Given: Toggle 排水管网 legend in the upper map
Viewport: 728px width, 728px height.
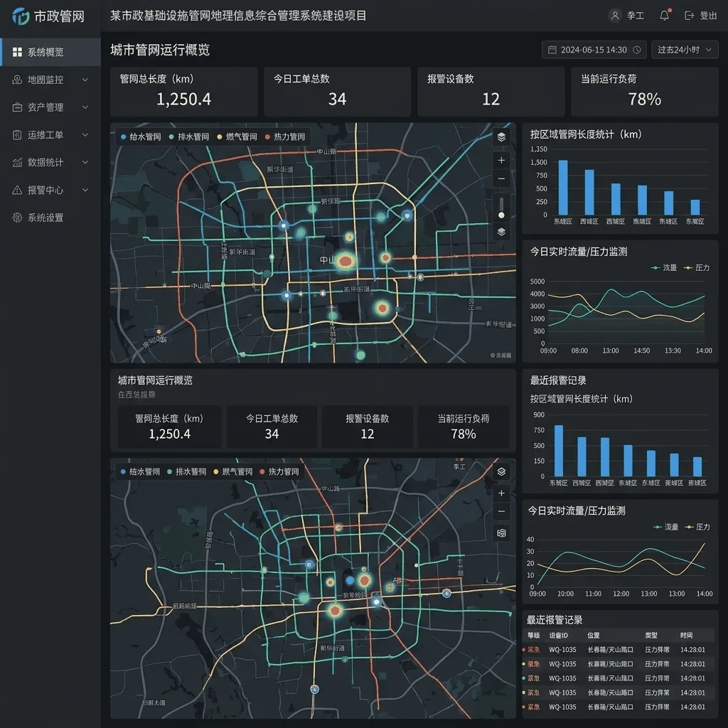Looking at the screenshot, I should click(x=189, y=137).
